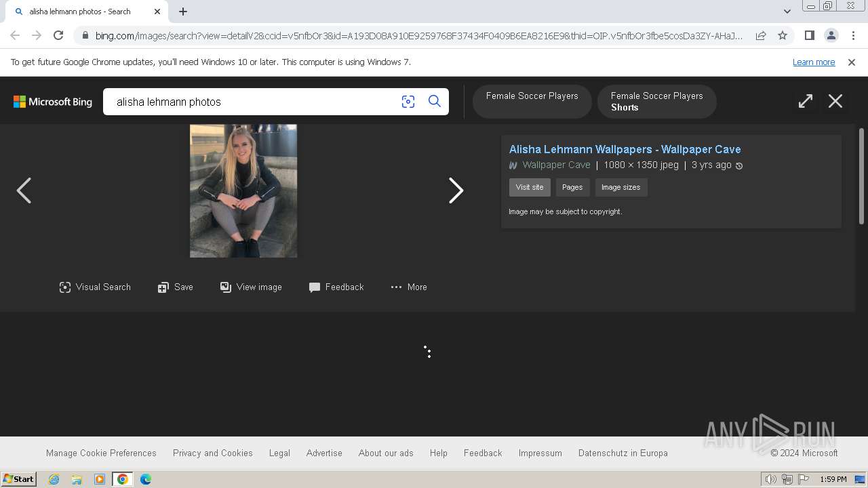This screenshot has width=868, height=488.
Task: Open the footer Feedback link
Action: tap(483, 453)
